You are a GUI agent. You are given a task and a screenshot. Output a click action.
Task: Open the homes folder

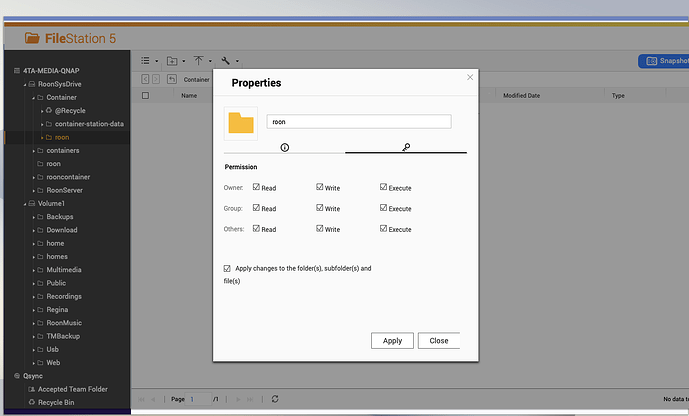click(57, 257)
